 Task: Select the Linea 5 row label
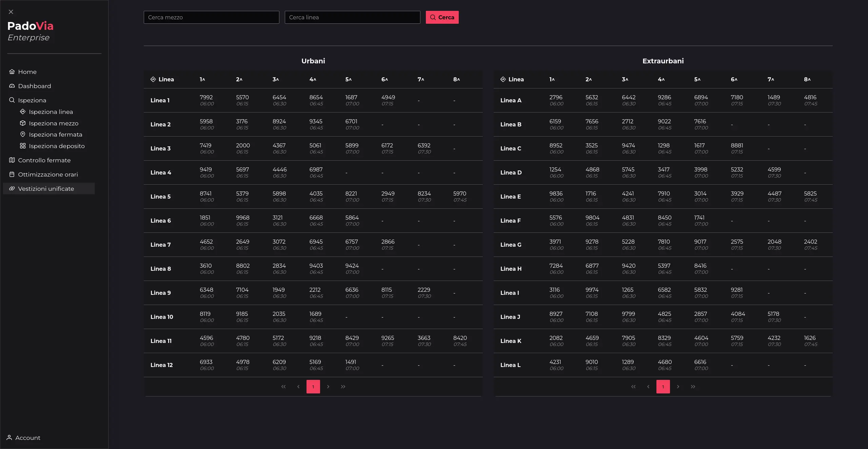coord(161,197)
